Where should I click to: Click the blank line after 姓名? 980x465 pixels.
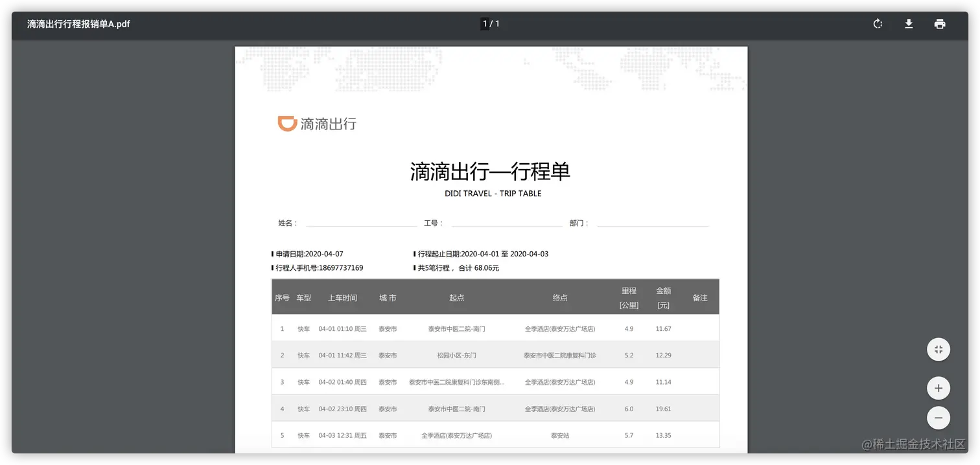pos(362,223)
